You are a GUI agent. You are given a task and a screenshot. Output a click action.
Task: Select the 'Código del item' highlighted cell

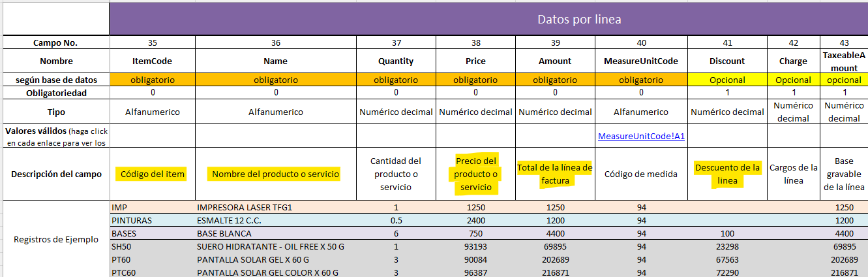click(153, 174)
